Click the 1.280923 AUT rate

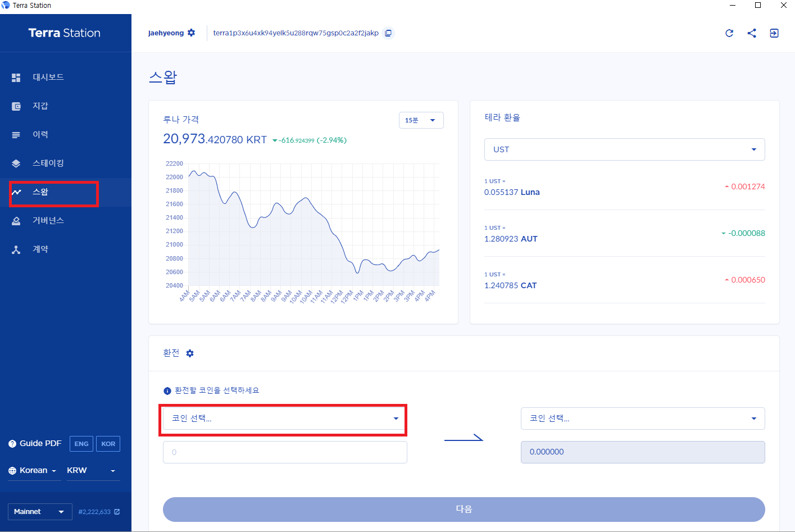click(511, 239)
